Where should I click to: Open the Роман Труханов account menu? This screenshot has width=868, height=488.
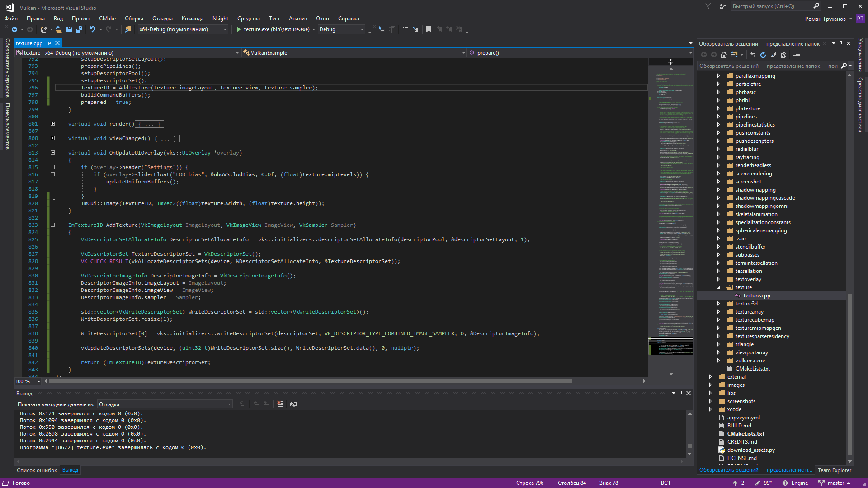pos(828,19)
